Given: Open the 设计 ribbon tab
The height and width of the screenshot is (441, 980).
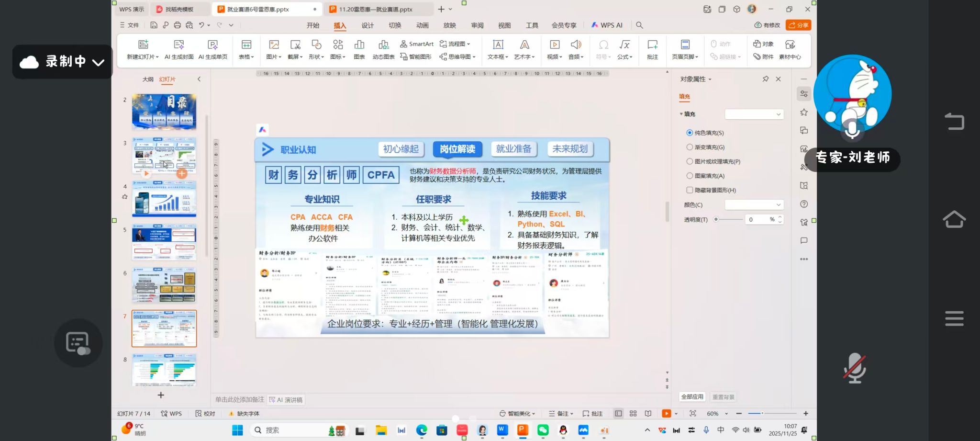Looking at the screenshot, I should pyautogui.click(x=367, y=25).
